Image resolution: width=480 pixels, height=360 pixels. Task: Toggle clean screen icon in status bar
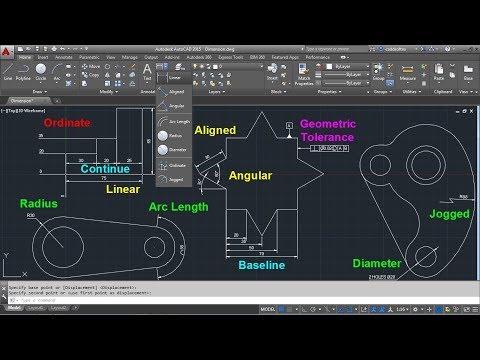click(467, 309)
